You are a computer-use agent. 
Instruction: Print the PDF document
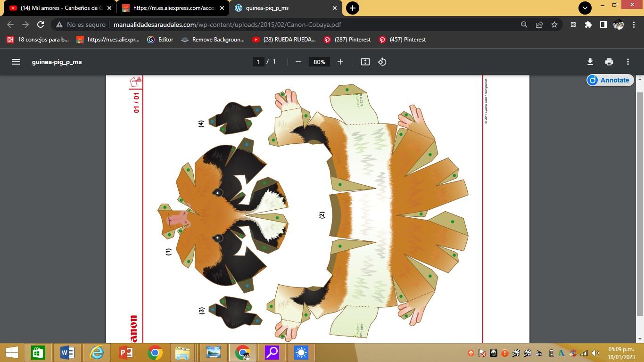609,62
